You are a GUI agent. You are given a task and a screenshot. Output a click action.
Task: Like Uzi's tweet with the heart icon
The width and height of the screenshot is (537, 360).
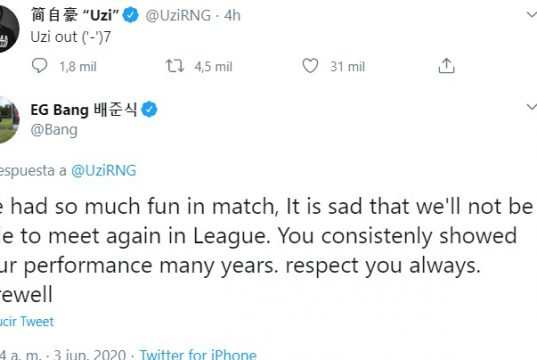(310, 65)
